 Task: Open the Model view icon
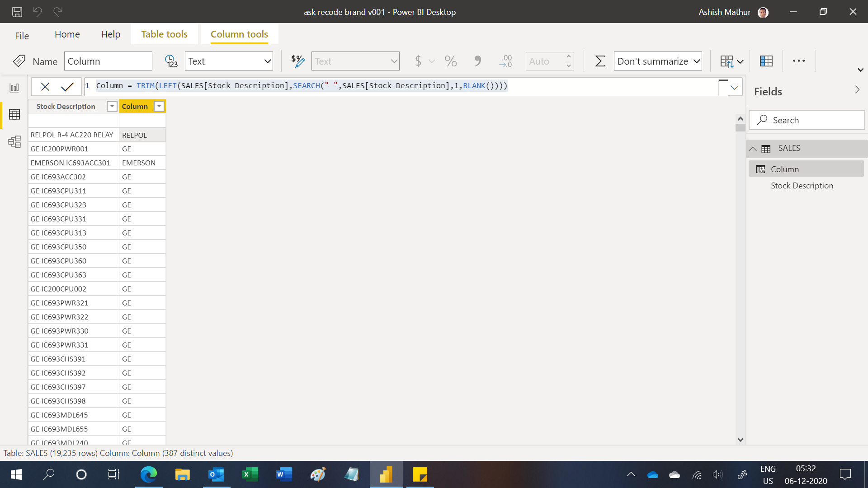pos(14,142)
